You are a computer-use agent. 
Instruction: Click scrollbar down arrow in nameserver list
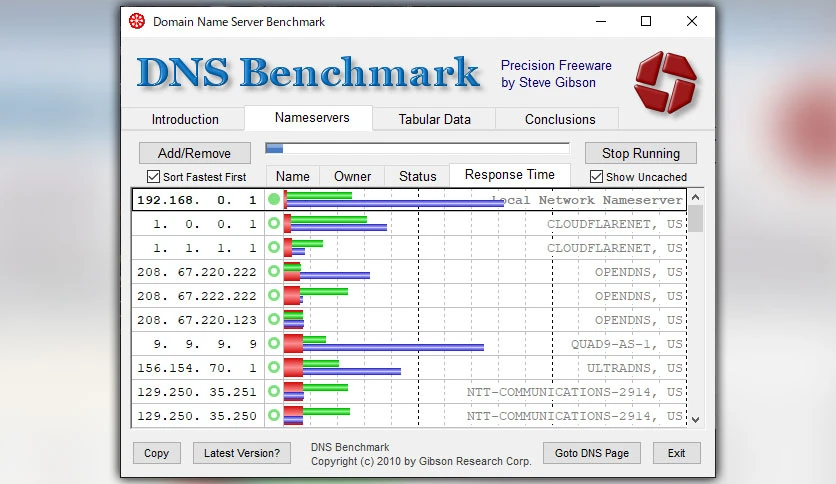[x=695, y=420]
